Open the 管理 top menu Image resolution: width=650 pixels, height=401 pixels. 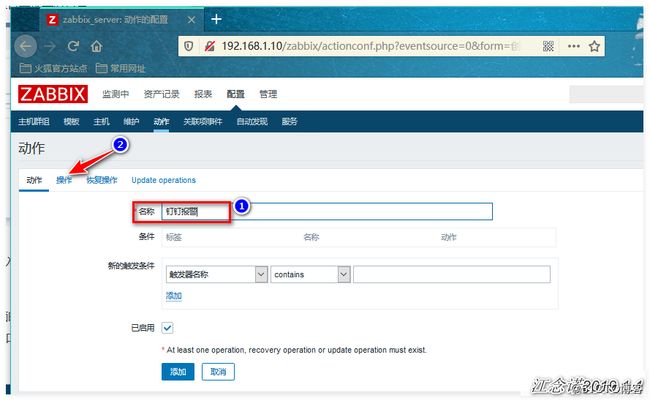[268, 94]
